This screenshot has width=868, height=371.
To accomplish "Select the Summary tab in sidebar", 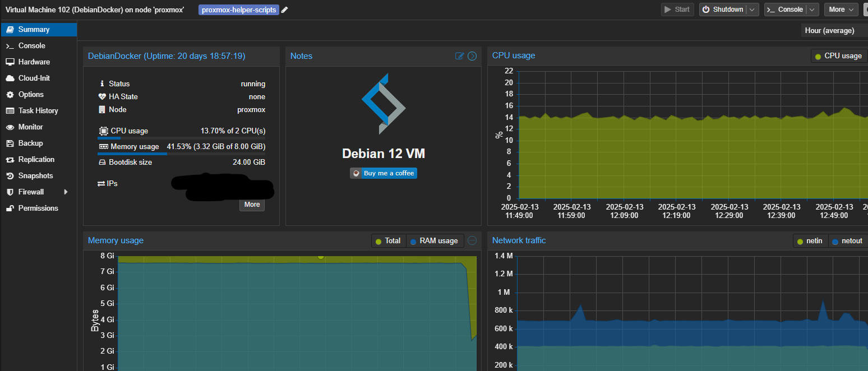I will (39, 30).
